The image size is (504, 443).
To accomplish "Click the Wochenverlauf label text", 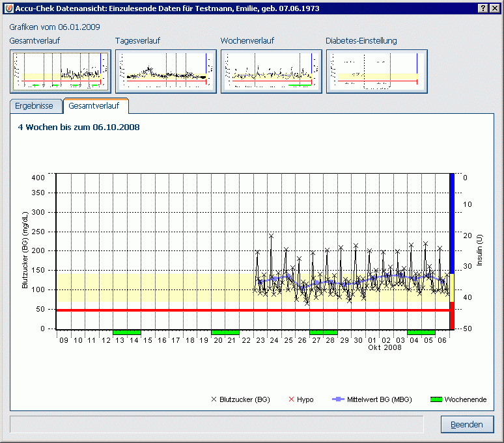I will (247, 41).
